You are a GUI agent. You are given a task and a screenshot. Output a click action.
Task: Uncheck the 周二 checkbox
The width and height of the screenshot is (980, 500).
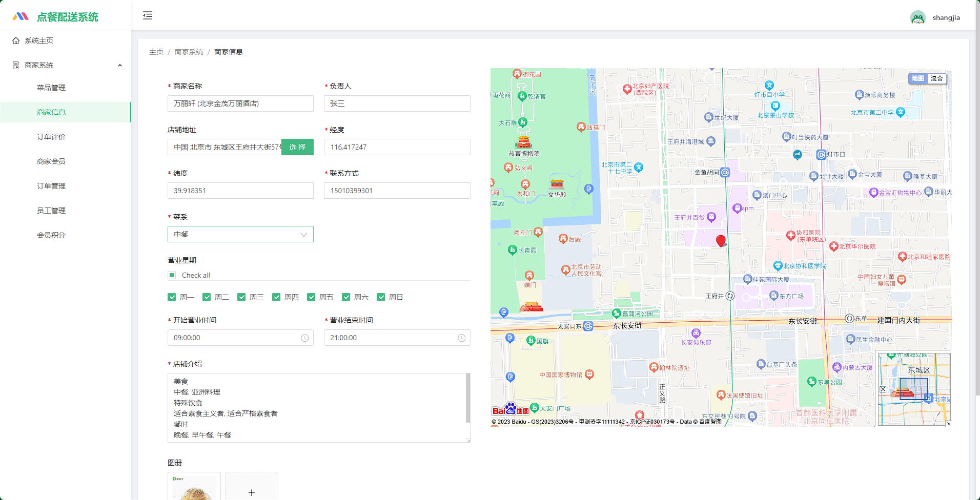[x=207, y=297]
